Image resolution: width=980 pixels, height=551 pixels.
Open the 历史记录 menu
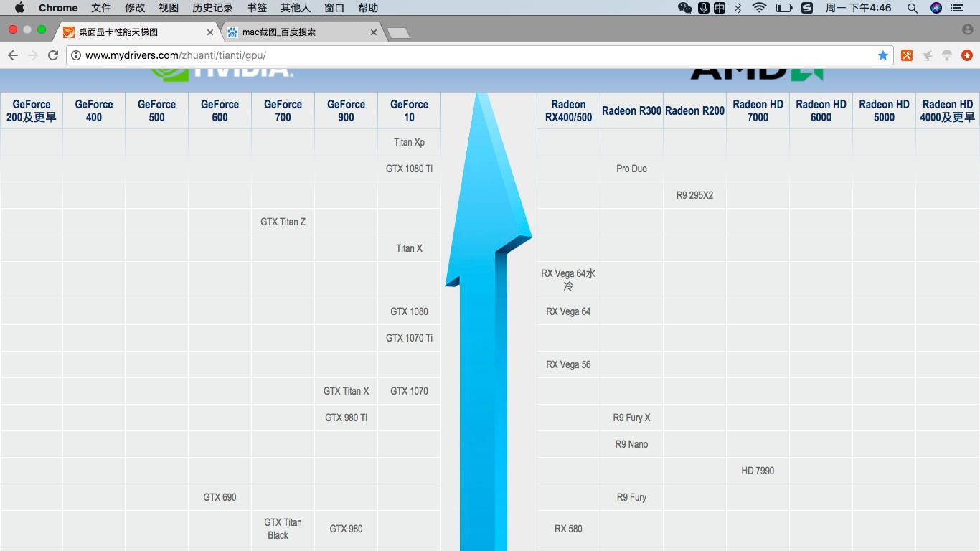[x=213, y=8]
